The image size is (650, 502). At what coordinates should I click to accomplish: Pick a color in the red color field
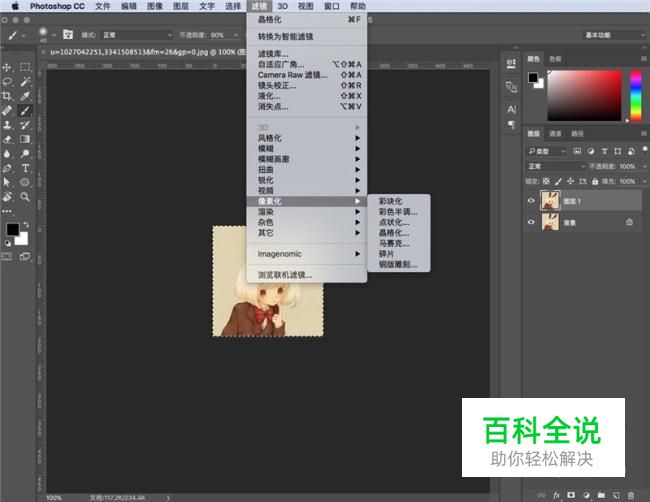coord(585,96)
